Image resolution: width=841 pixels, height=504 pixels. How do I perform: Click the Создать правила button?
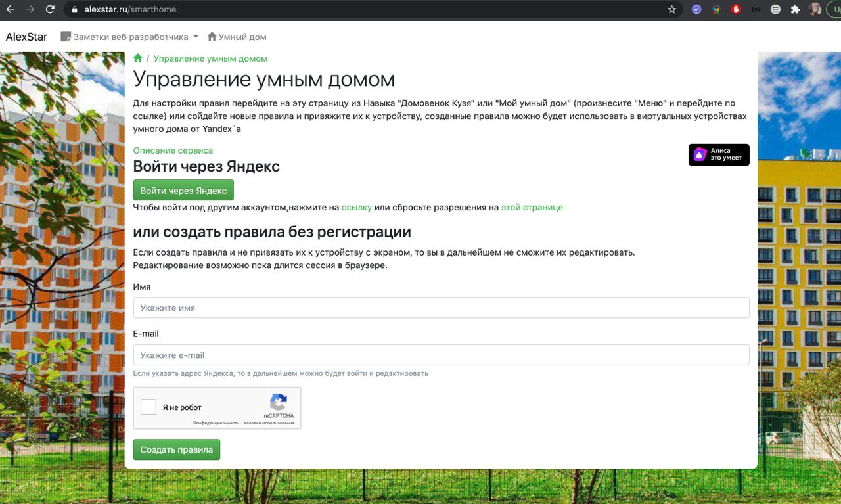click(176, 450)
